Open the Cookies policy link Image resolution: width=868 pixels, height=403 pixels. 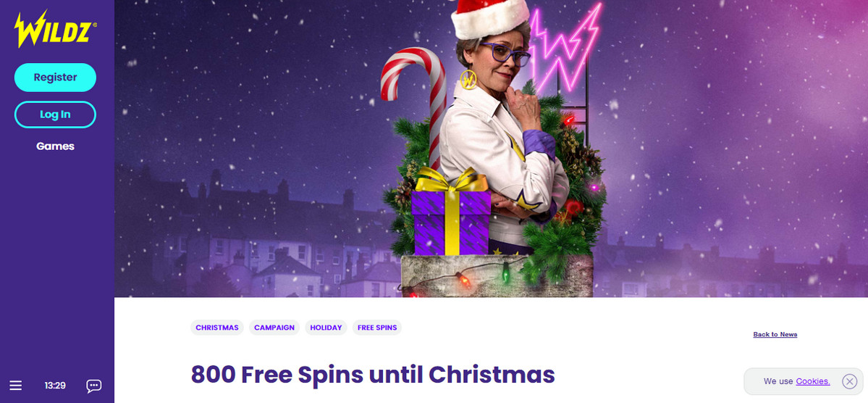pos(813,381)
